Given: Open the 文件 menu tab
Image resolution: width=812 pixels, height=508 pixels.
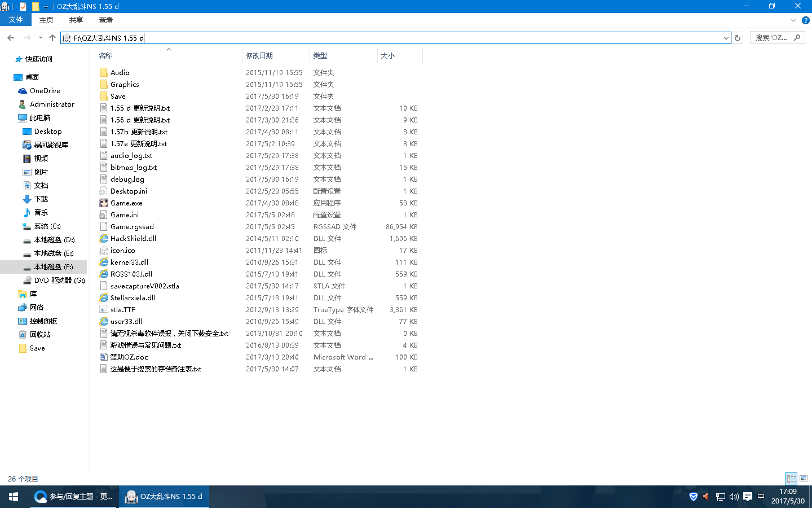Looking at the screenshot, I should pyautogui.click(x=16, y=20).
